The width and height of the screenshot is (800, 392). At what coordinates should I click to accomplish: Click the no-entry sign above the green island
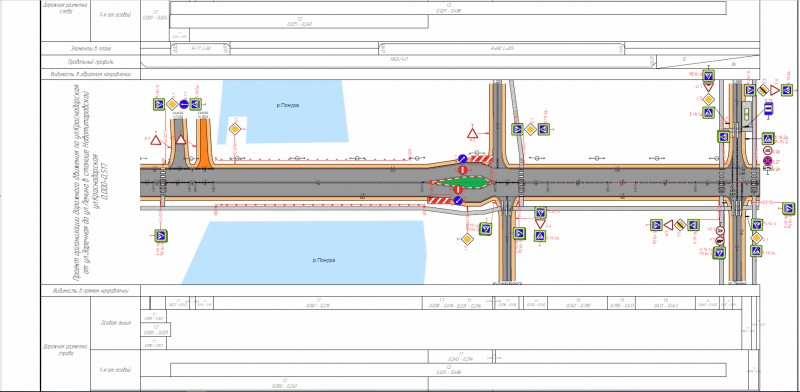tap(462, 169)
